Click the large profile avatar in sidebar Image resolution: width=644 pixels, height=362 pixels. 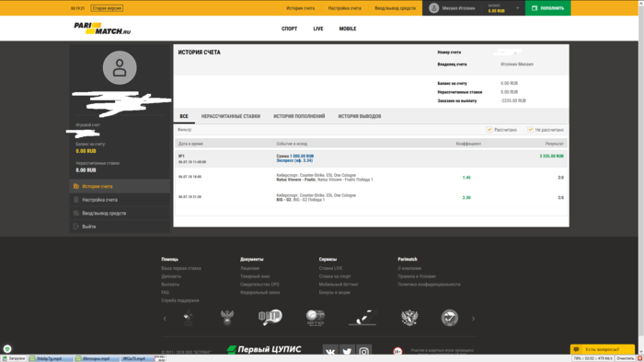(120, 68)
